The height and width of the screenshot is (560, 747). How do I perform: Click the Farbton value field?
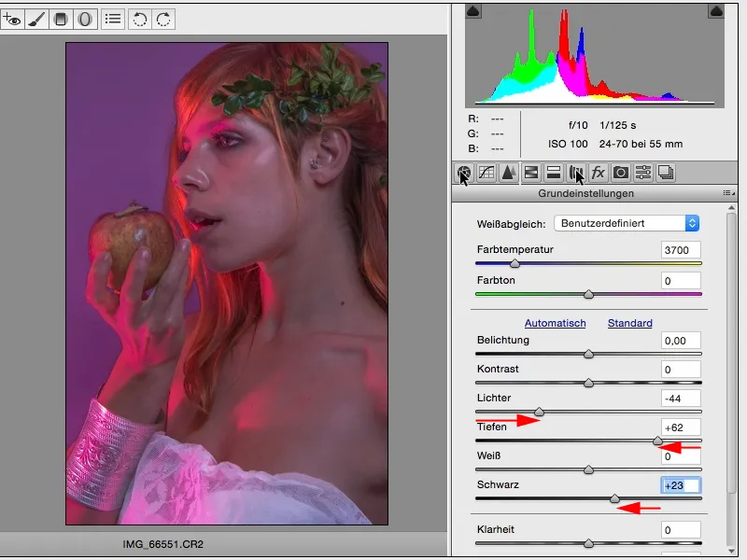click(681, 281)
